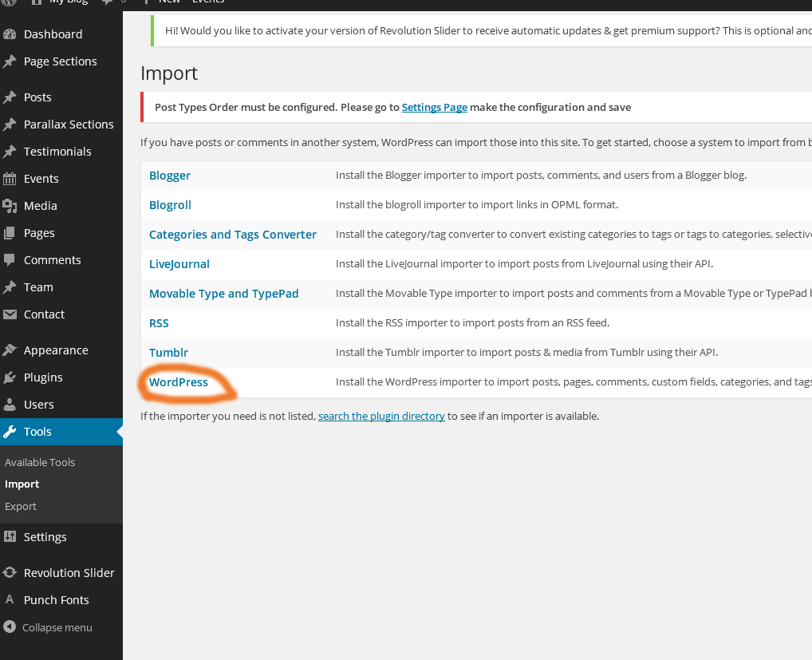Click search the plugin directory link
This screenshot has height=660, width=812.
click(x=381, y=417)
